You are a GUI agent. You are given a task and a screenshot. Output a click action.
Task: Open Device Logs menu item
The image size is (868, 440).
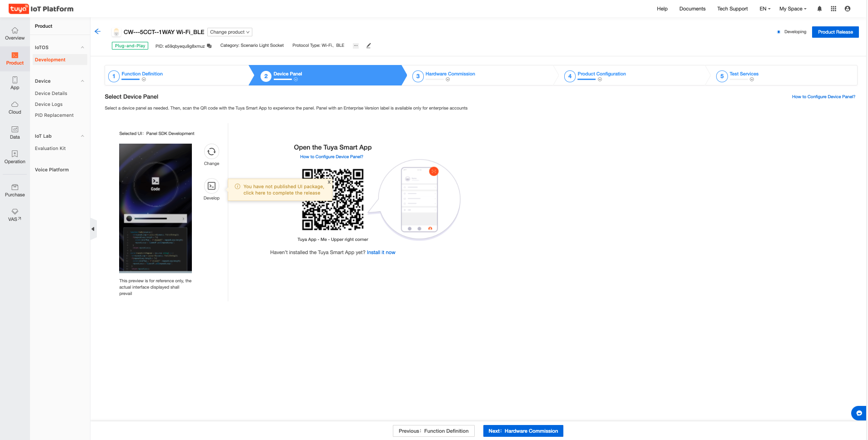49,104
